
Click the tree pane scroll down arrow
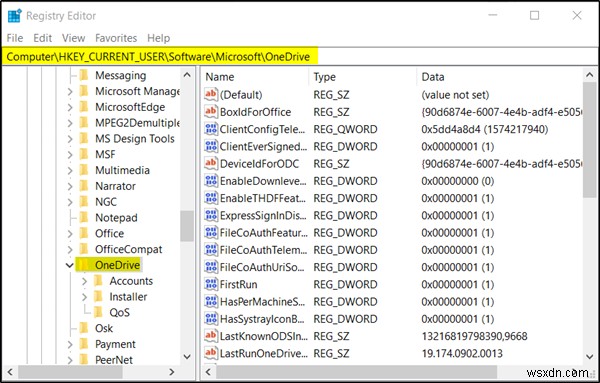tap(187, 357)
